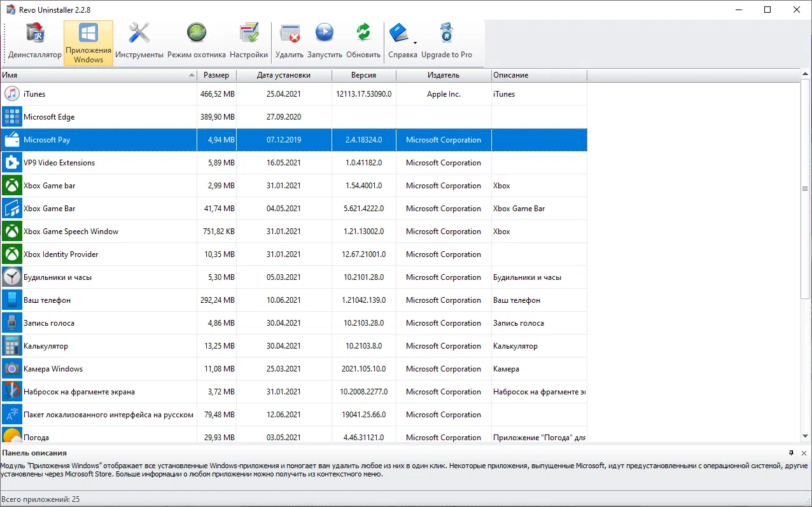This screenshot has height=507, width=812.
Task: Select the Запись голоса icon
Action: tap(12, 323)
